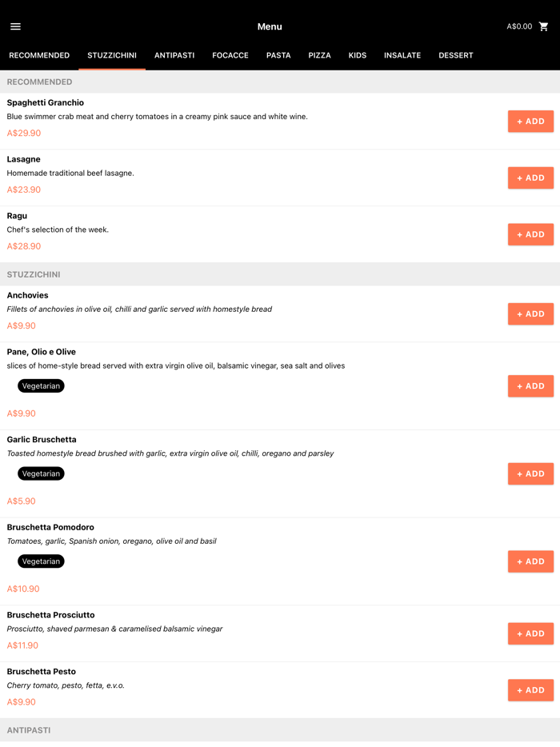Select the Insalate tab

point(402,55)
